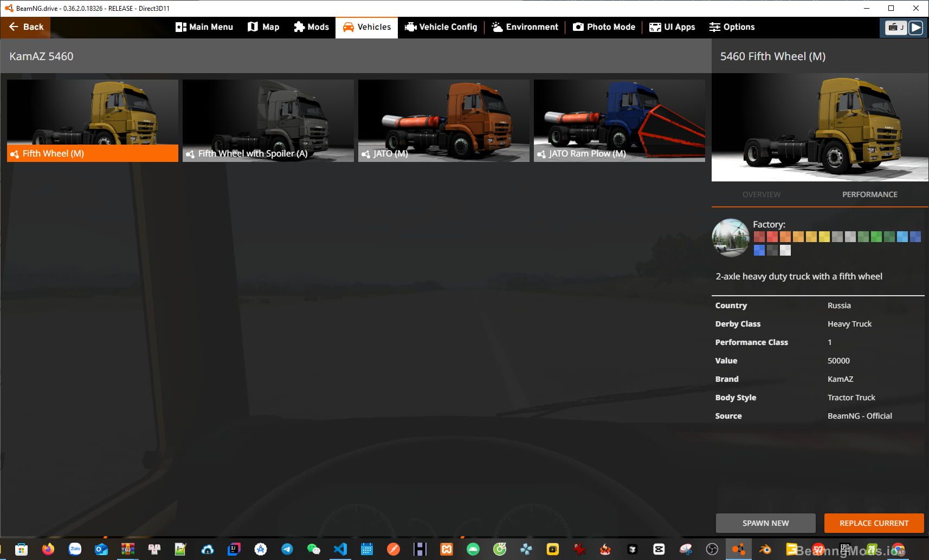Open the UI Apps editor

[x=672, y=27]
